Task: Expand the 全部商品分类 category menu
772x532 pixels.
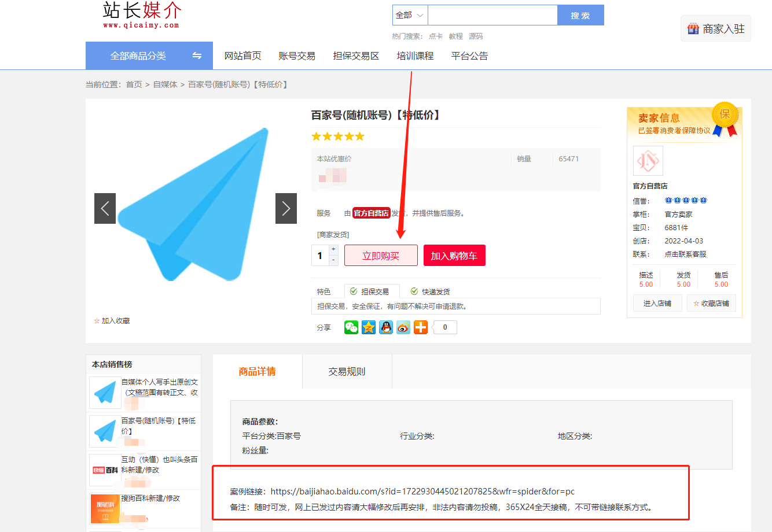Action: 149,56
